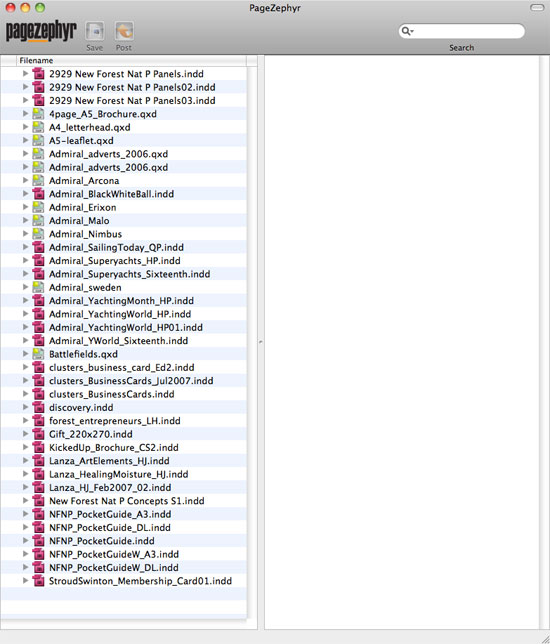Focus the Search input field
The height and width of the screenshot is (644, 550).
[x=462, y=31]
